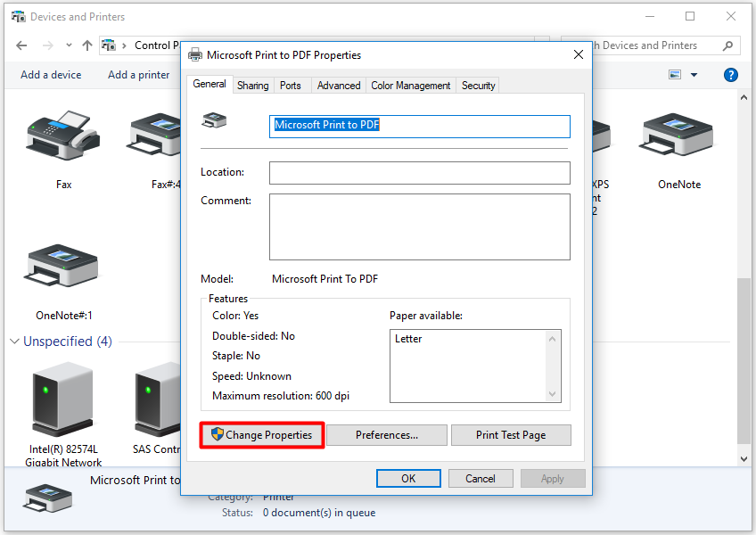Click the main window vertical scrollbar thumb
This screenshot has width=756, height=535.
point(744,361)
